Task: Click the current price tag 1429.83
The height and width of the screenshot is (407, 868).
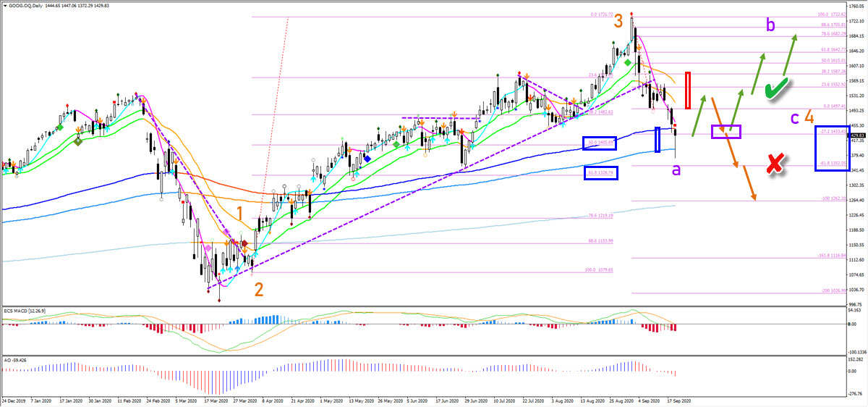Action: click(858, 135)
